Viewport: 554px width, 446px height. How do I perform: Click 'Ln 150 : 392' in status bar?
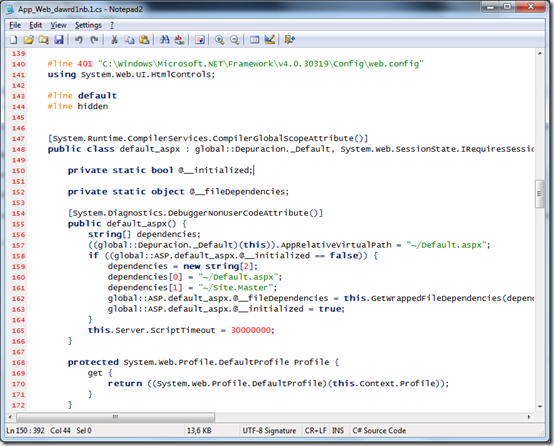tap(25, 430)
